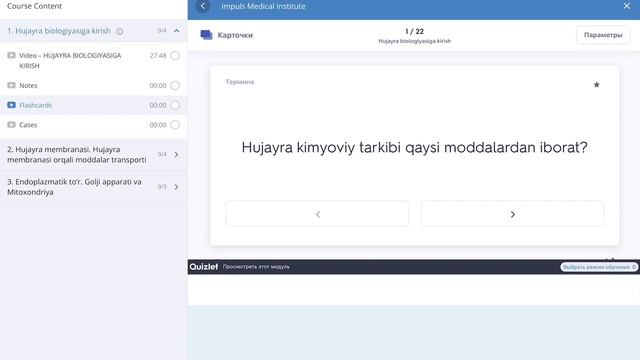
Task: Star the current flashcard
Action: tap(596, 85)
